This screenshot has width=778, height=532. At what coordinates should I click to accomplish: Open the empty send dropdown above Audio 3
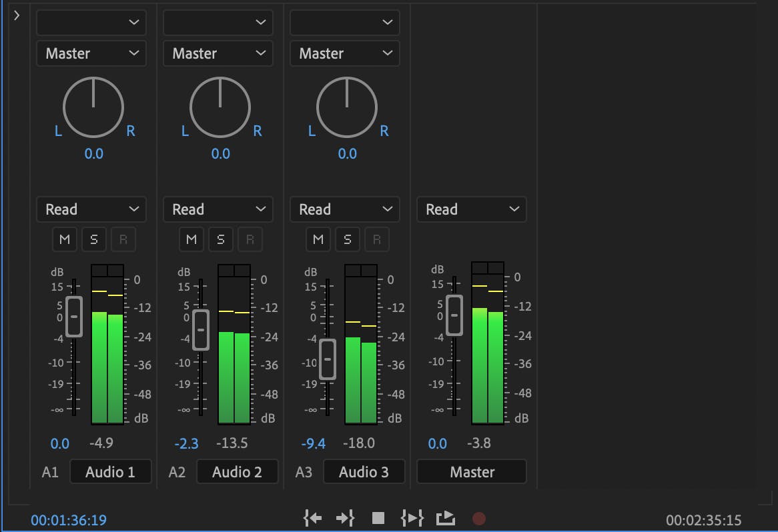point(345,22)
